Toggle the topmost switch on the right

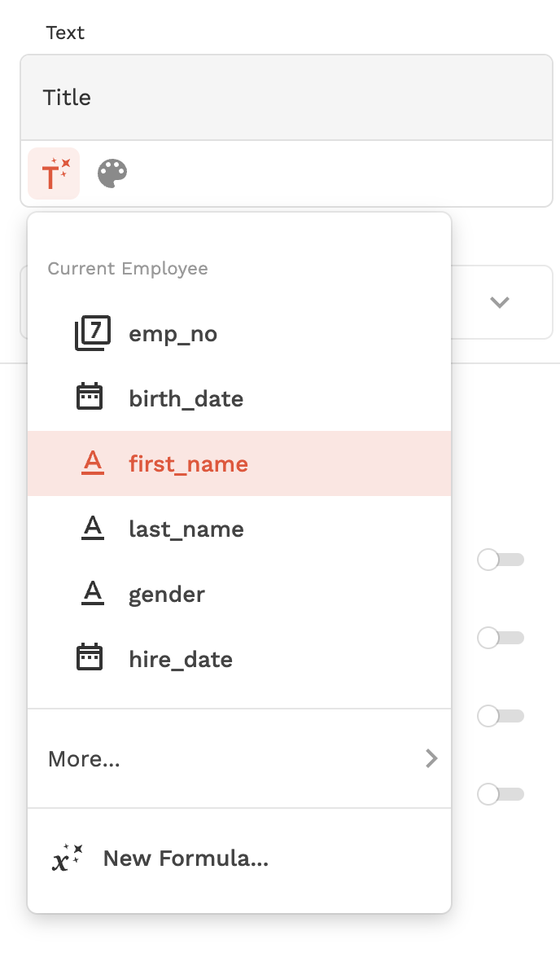[x=500, y=560]
